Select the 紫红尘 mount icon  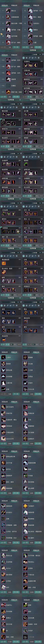(x=8, y=11)
